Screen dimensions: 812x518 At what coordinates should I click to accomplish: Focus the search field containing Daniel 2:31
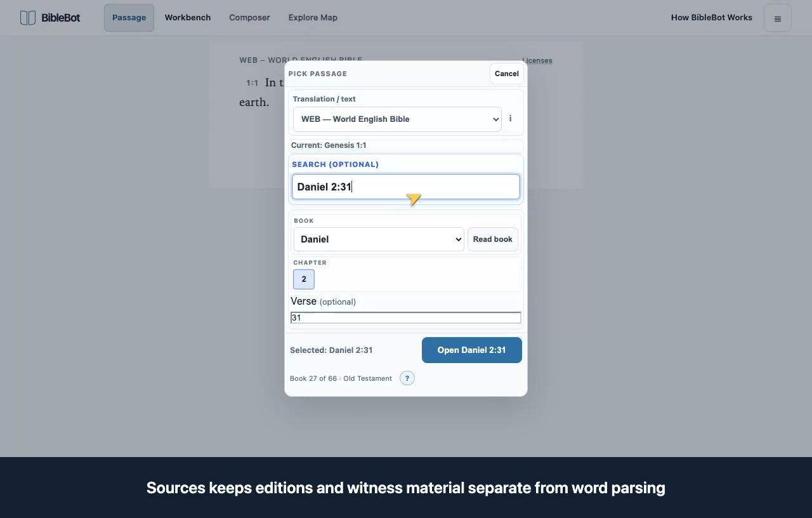pyautogui.click(x=406, y=187)
